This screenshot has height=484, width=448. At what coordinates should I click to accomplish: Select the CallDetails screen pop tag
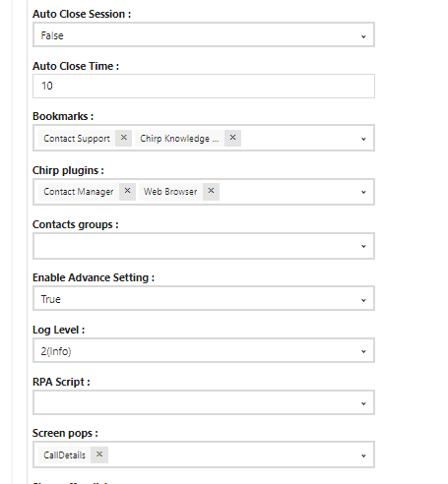64,454
